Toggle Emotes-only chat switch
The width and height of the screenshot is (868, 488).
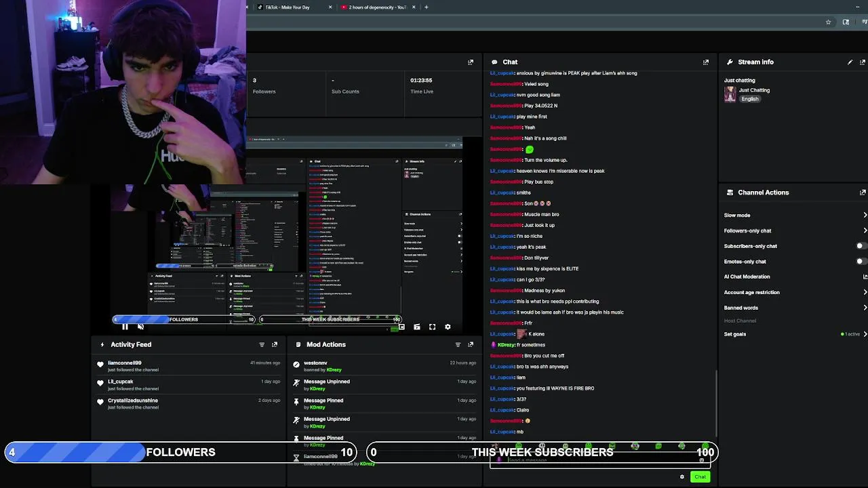861,262
